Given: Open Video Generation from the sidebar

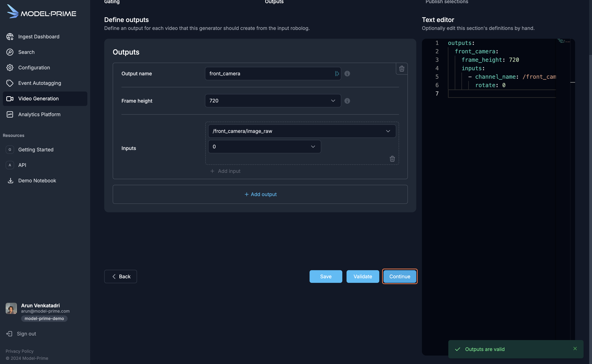Looking at the screenshot, I should coord(45,99).
